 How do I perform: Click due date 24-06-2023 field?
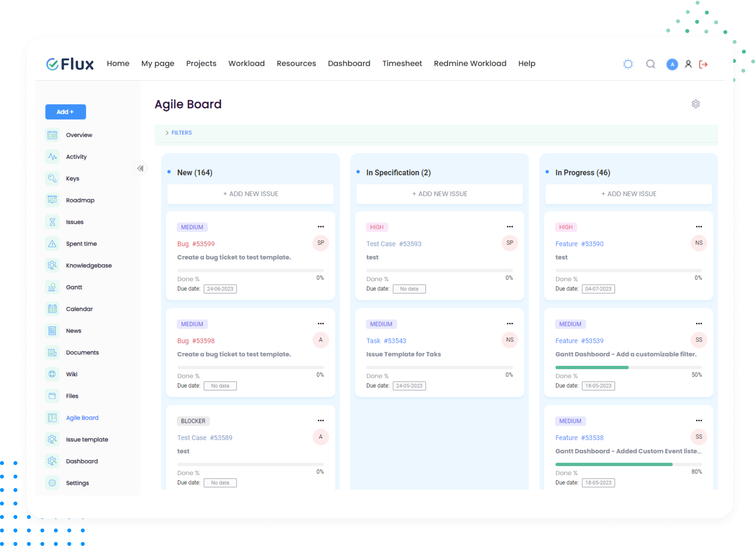tap(220, 289)
